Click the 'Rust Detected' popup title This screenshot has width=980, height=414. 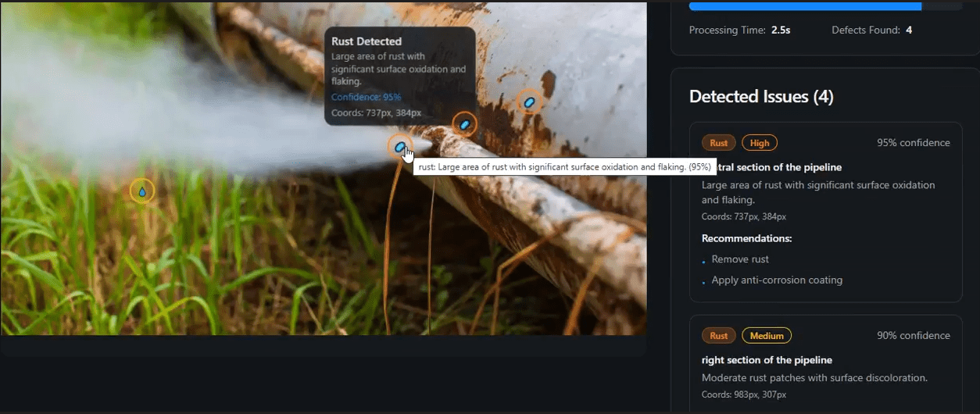point(367,41)
